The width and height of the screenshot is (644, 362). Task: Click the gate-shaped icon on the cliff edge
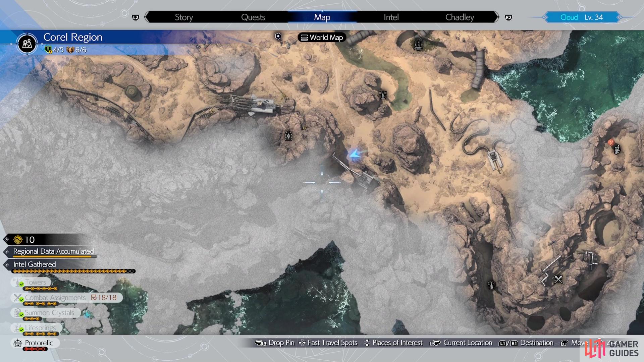tap(288, 136)
